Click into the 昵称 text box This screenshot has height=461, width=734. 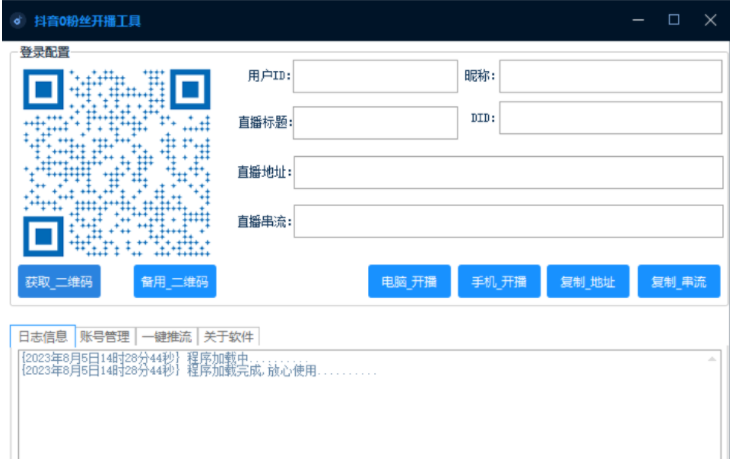pyautogui.click(x=610, y=77)
